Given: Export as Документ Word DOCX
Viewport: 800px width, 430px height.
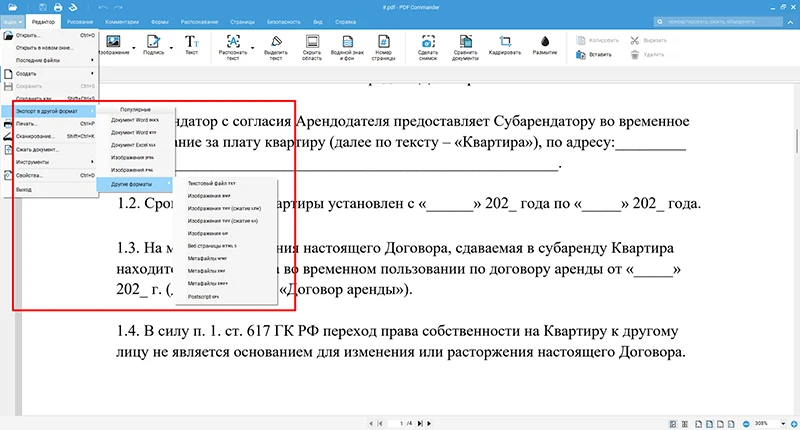Looking at the screenshot, I should (x=136, y=120).
